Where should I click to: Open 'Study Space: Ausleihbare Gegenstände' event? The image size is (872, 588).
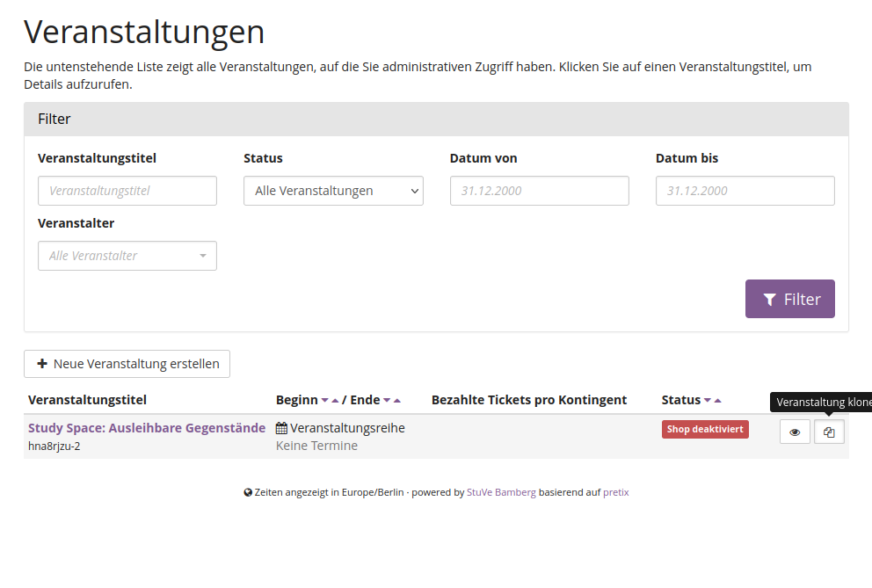(x=147, y=428)
